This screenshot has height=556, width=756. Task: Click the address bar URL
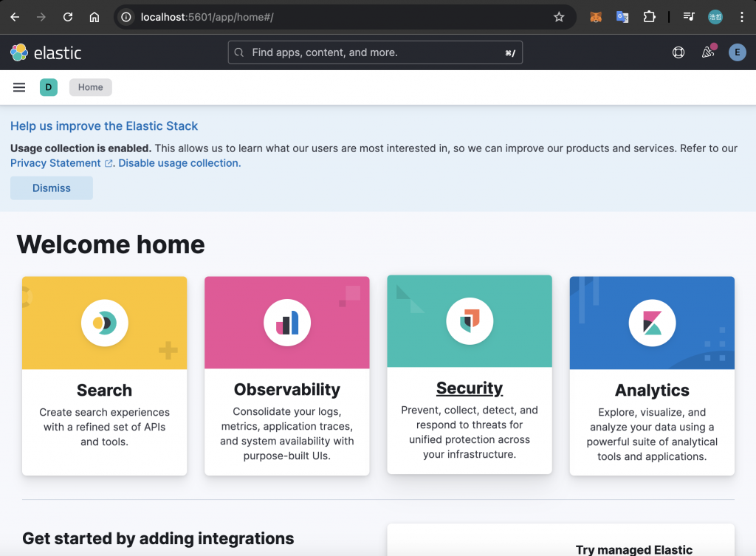click(207, 18)
